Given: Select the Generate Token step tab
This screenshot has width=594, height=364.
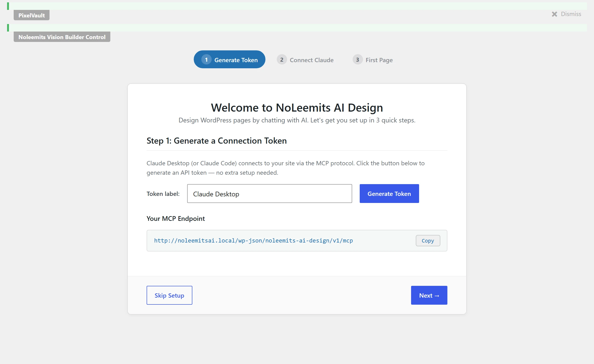Looking at the screenshot, I should click(x=229, y=60).
